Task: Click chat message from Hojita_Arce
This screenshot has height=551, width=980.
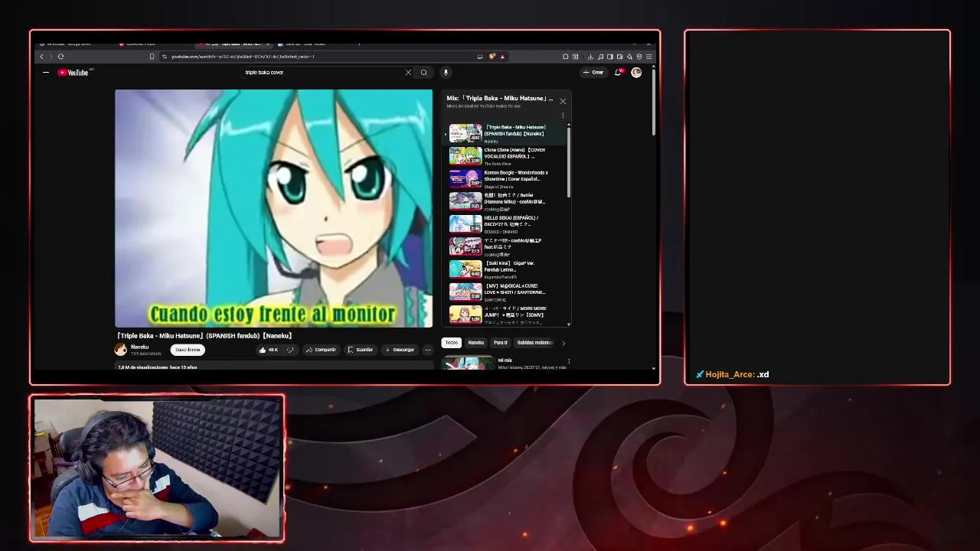Action: click(733, 374)
